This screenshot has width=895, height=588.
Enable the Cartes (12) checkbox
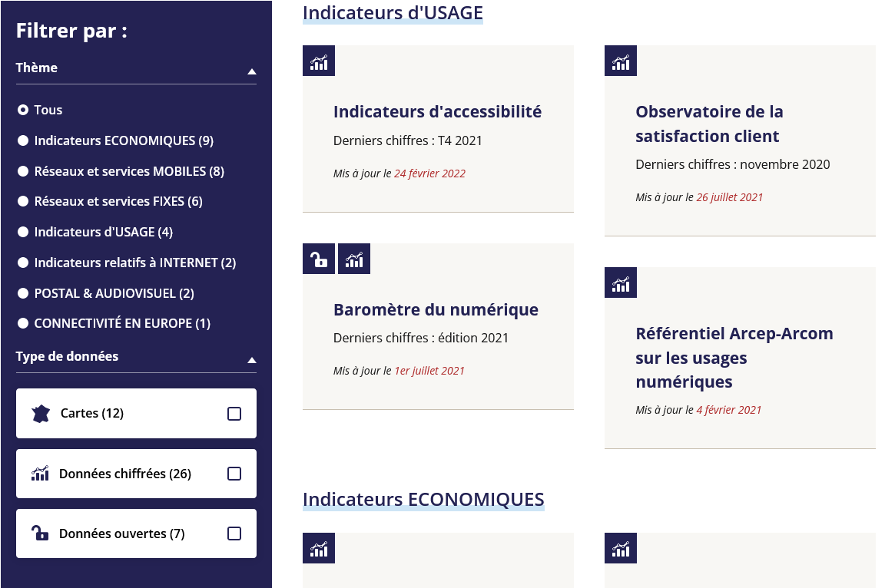(234, 414)
